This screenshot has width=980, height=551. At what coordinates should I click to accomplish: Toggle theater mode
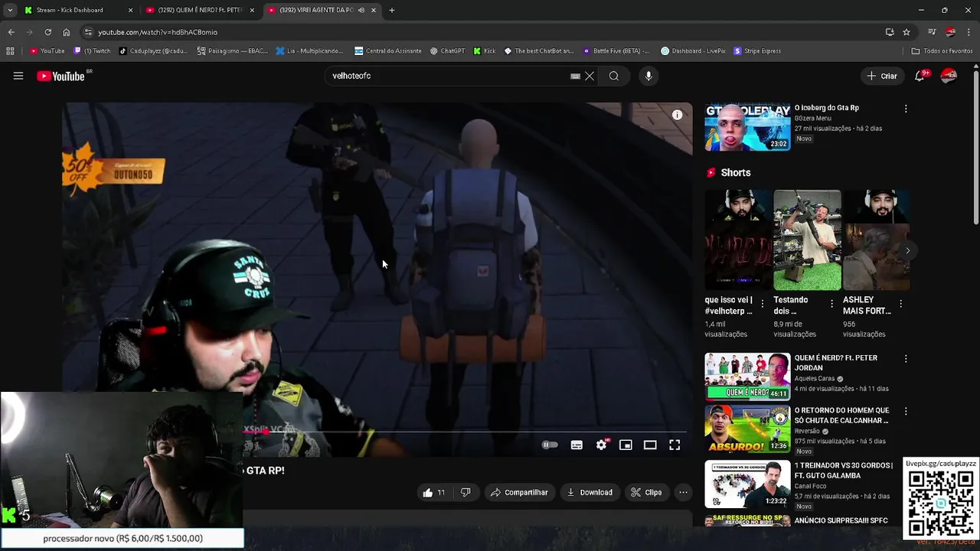click(x=650, y=445)
